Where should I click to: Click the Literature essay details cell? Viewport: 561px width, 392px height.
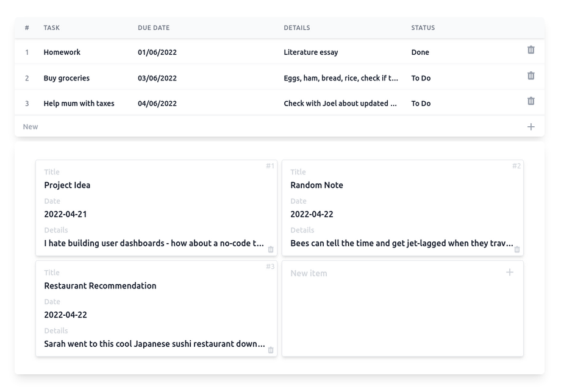(x=311, y=52)
